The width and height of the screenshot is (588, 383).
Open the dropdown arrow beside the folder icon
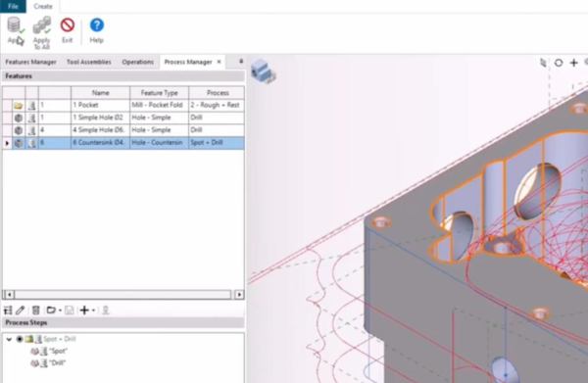60,311
